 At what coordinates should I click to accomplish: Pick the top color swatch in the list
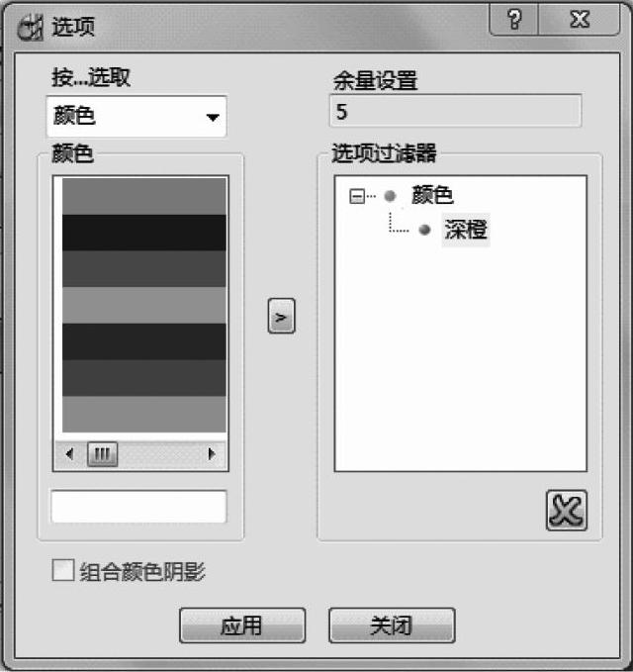144,196
